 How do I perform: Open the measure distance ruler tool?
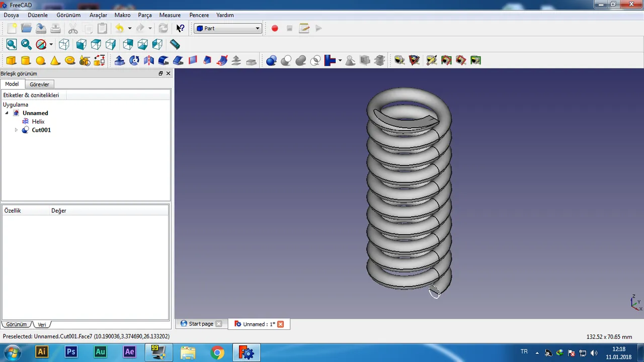[x=175, y=45]
